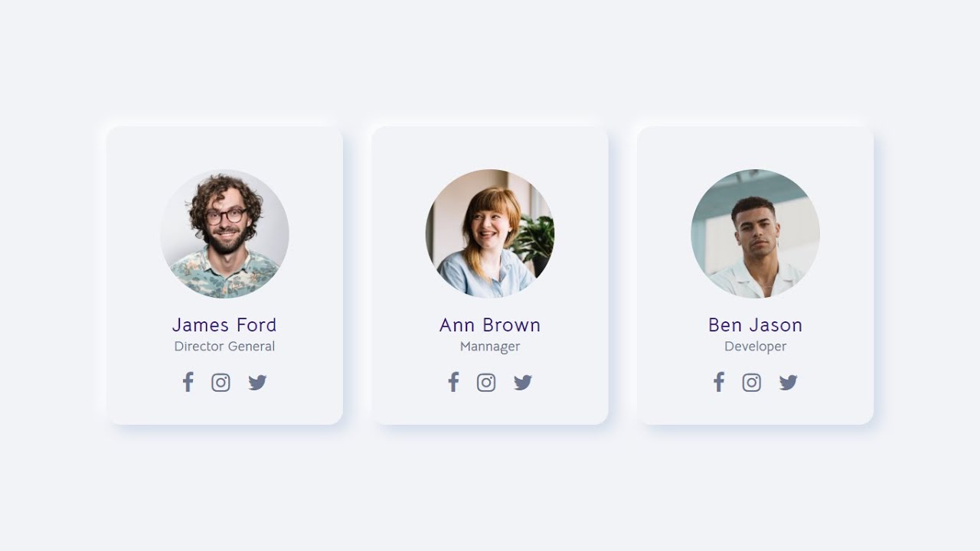Click the Director General subtitle
The width and height of the screenshot is (980, 551).
click(x=224, y=347)
